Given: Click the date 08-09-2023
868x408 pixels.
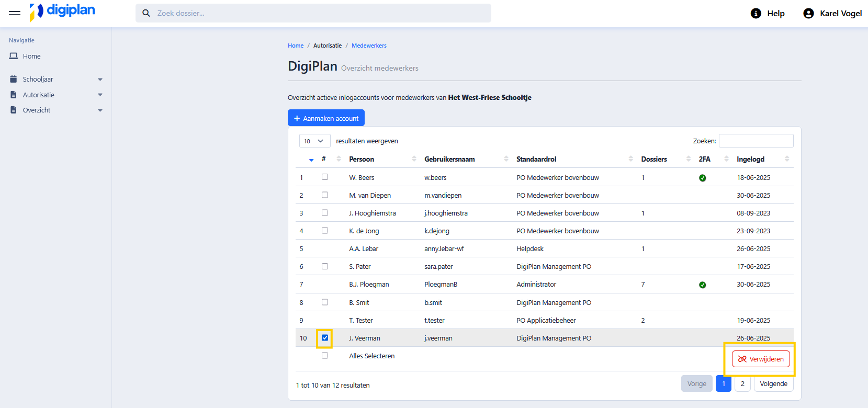Looking at the screenshot, I should coord(753,213).
